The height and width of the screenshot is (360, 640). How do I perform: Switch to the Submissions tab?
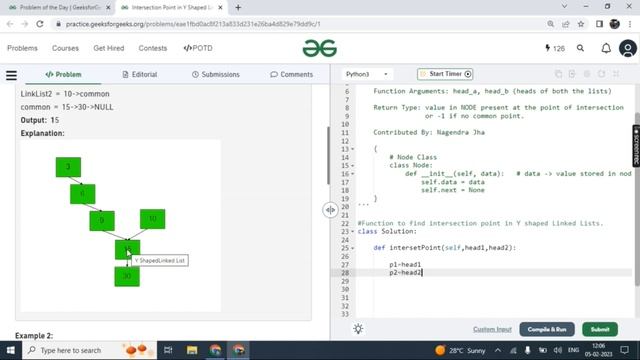[x=216, y=74]
